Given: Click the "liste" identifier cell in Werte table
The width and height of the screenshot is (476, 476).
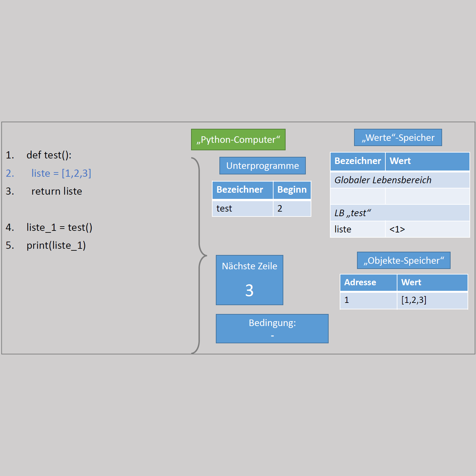Looking at the screenshot, I should [x=358, y=230].
